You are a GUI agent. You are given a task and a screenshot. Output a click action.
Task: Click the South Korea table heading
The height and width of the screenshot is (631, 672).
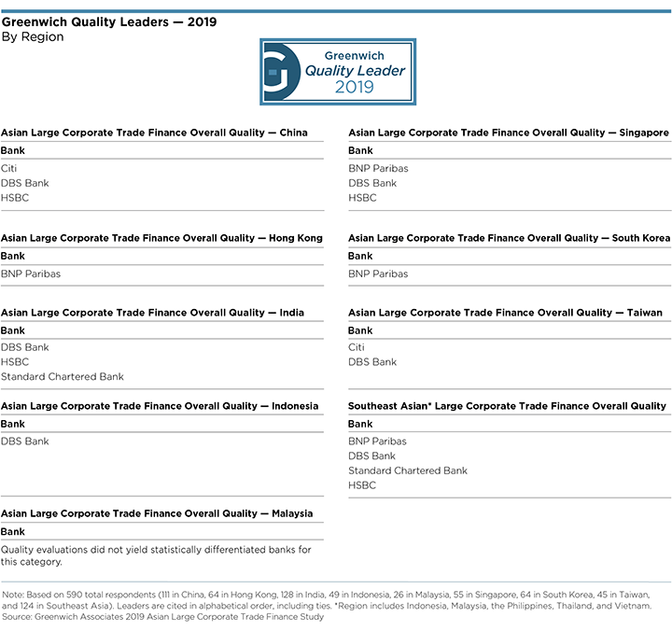point(510,238)
